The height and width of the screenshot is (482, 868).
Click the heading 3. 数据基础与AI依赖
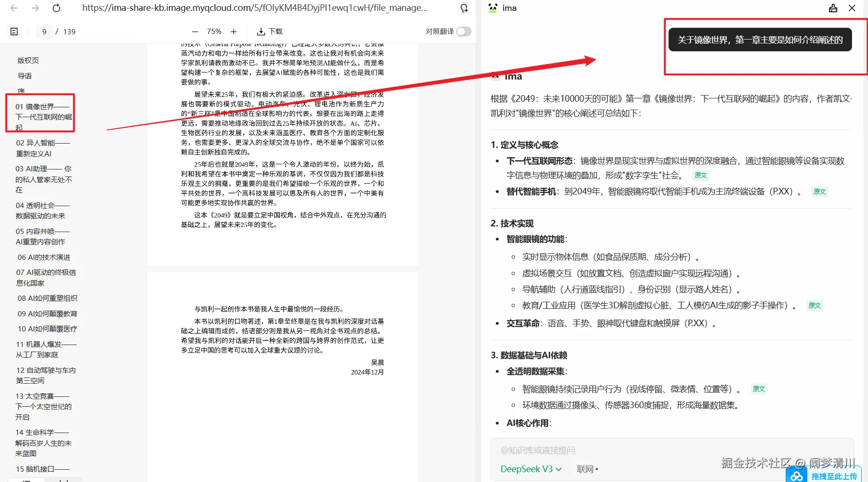tap(529, 355)
